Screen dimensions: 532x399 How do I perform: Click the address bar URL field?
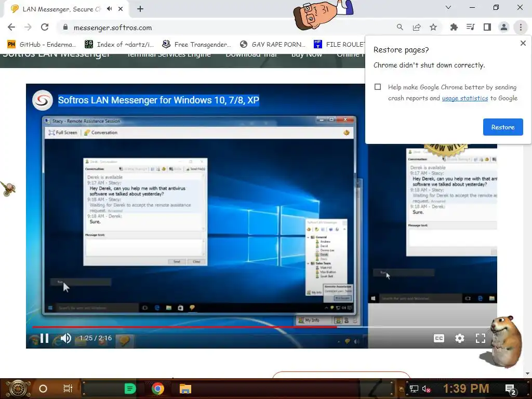tap(224, 28)
